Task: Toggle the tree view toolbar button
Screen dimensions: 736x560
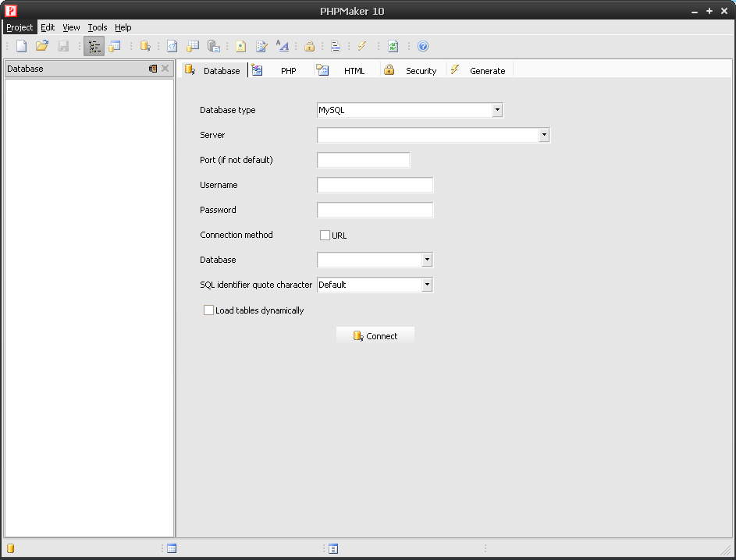Action: (94, 46)
